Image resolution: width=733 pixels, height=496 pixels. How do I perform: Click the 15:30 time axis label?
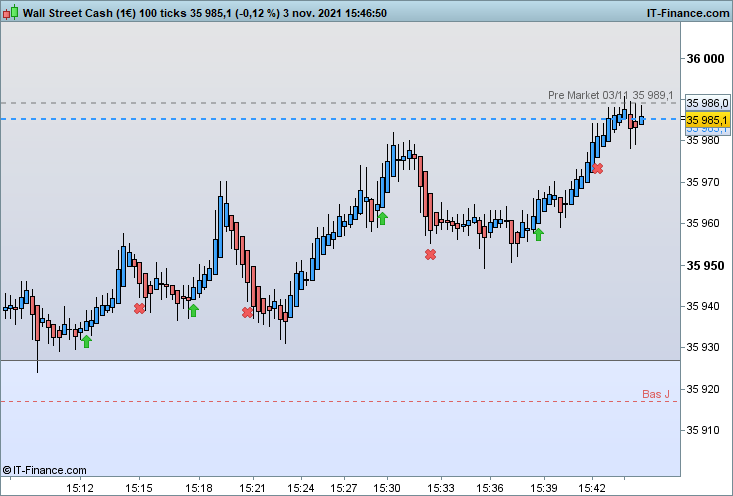tap(387, 489)
